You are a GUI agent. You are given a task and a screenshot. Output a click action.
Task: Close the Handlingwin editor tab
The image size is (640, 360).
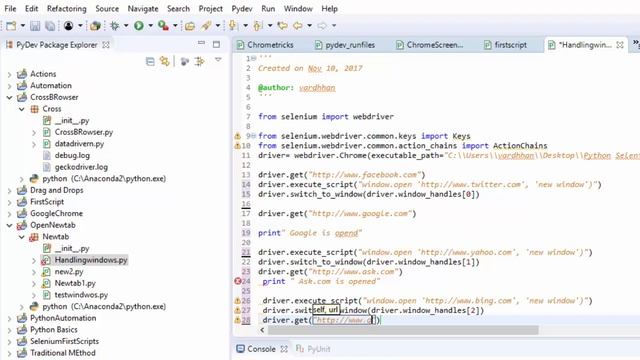620,45
